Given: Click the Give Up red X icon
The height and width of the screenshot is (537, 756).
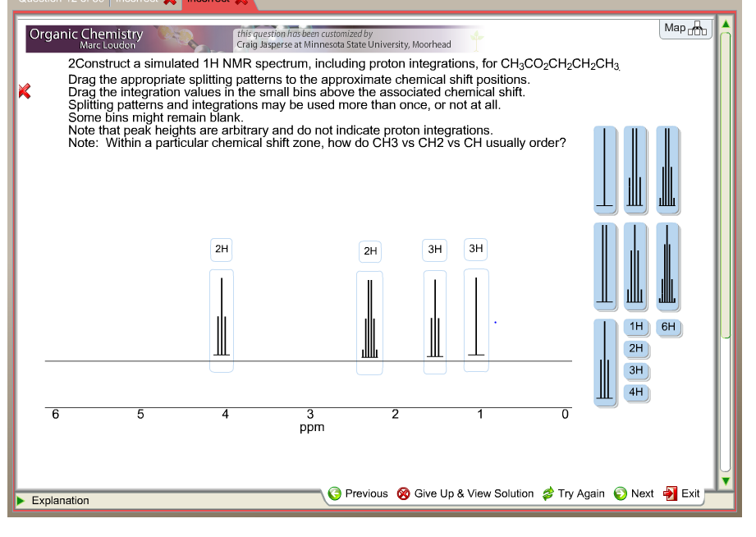Looking at the screenshot, I should click(404, 493).
